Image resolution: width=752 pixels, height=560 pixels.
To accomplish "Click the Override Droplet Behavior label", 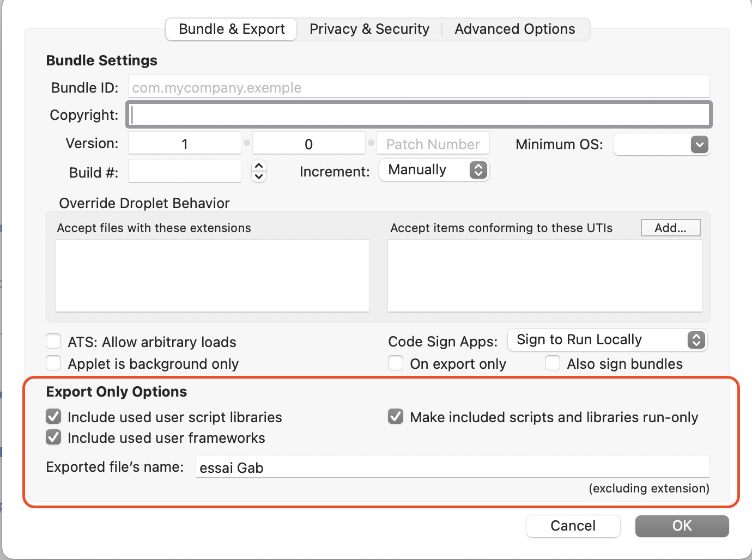I will (144, 203).
